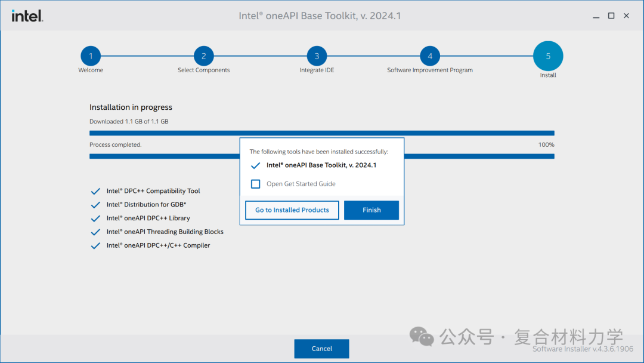The image size is (644, 363).
Task: Select step 4 Software Improvement Program circle
Action: (429, 56)
